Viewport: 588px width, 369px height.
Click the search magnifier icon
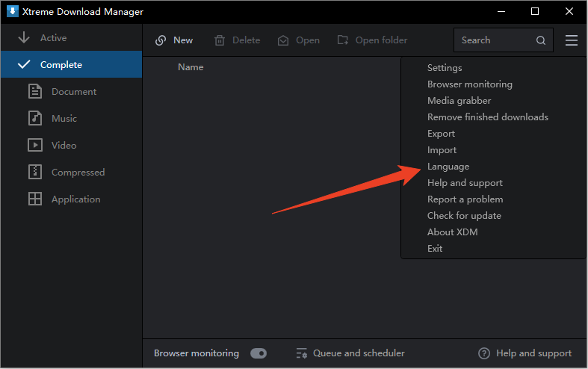(x=541, y=40)
